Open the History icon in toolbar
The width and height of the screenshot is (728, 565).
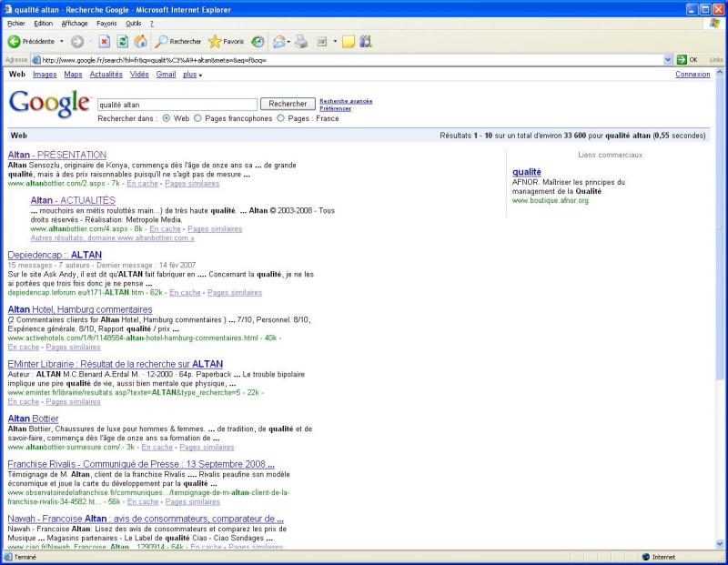pos(258,41)
